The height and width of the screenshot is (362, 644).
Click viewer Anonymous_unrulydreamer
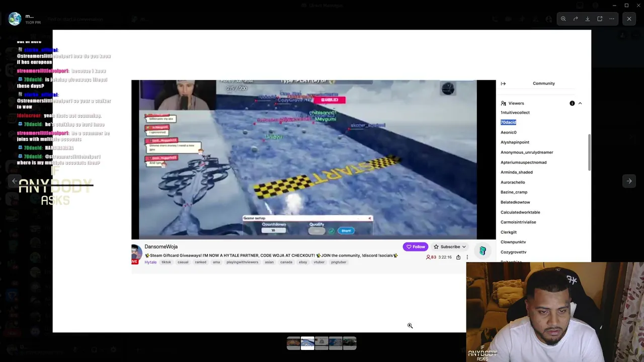527,152
